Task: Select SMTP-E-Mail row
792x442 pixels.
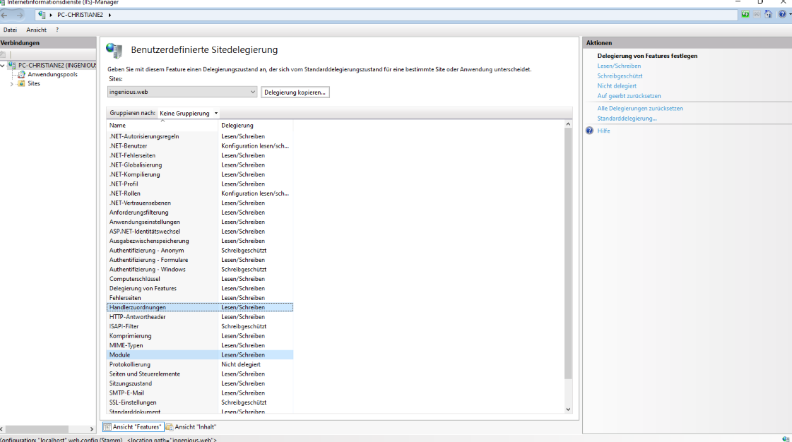Action: click(200, 393)
